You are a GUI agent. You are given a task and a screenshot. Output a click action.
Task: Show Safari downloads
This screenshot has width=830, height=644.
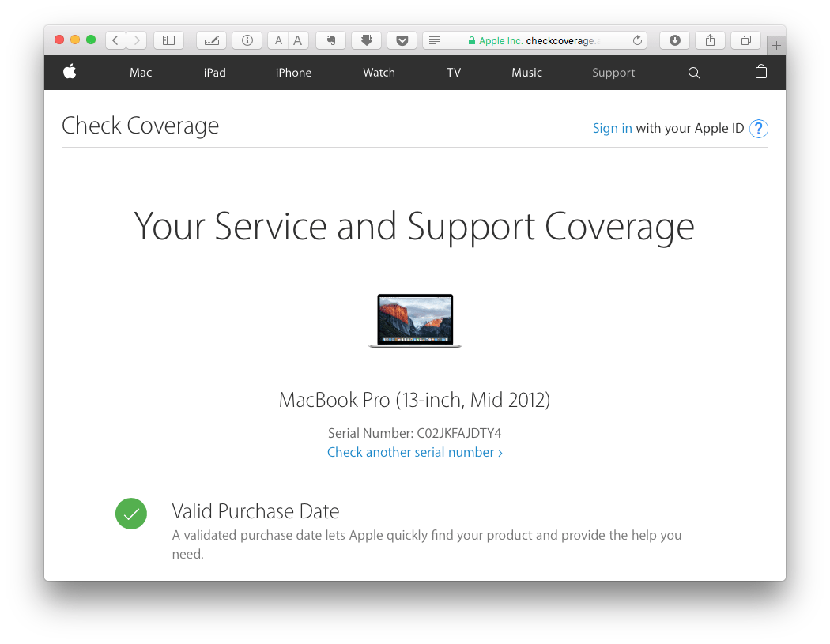[x=675, y=40]
